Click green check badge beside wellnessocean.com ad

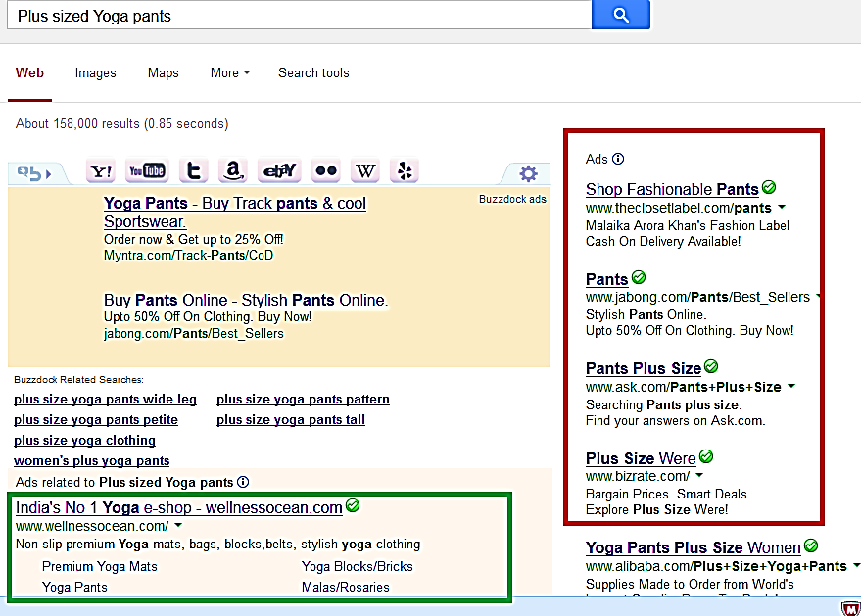click(x=353, y=505)
